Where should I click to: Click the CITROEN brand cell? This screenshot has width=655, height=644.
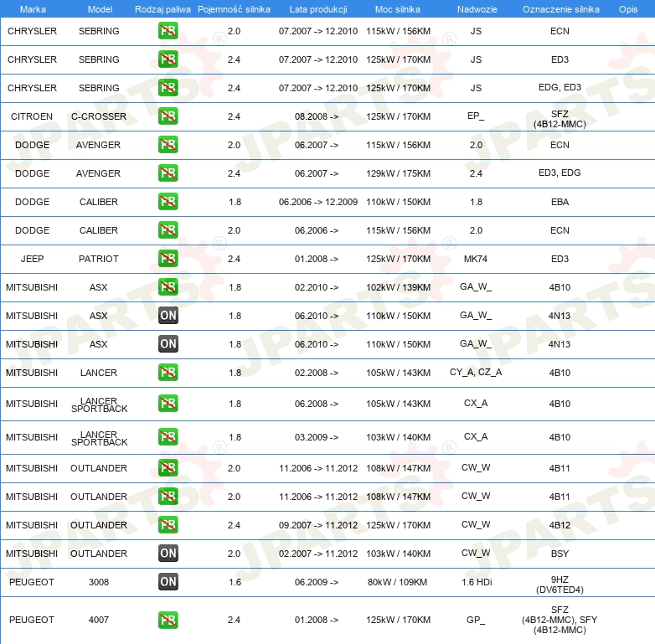32,116
